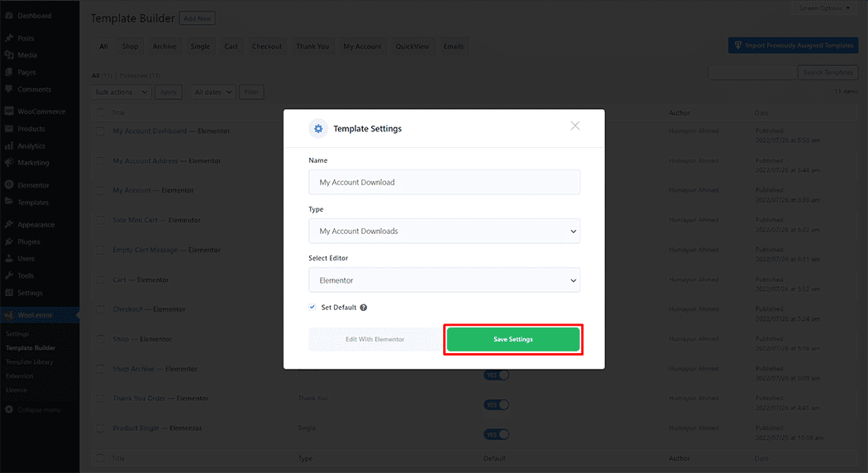Viewport: 868px width, 473px height.
Task: Click the Name input field
Action: point(444,182)
